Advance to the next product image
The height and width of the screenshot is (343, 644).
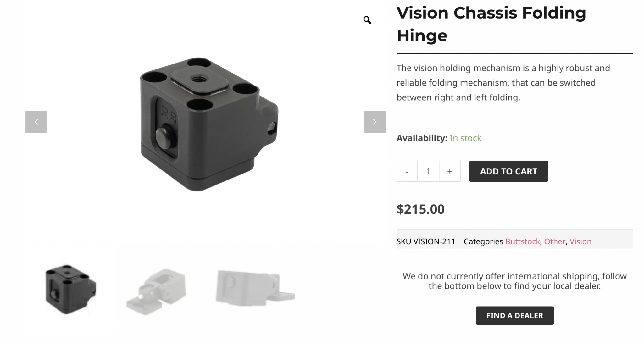375,122
